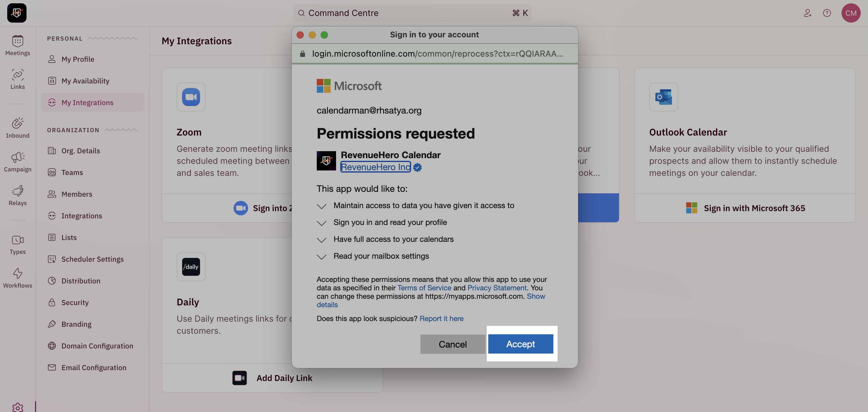The image size is (868, 412).
Task: Cancel the permissions request
Action: (x=452, y=344)
